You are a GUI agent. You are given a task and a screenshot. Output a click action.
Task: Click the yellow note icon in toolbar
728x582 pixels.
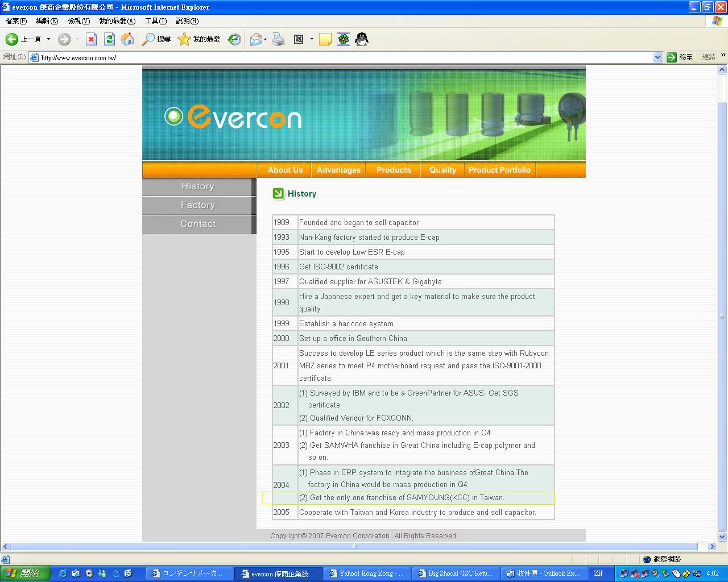pos(325,39)
